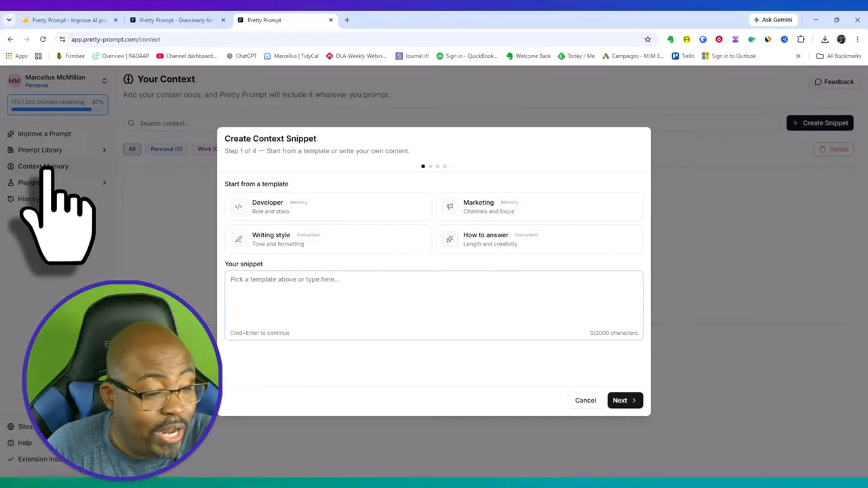
Task: Open the Marcellus | TidyCal bookmark
Action: pyautogui.click(x=292, y=56)
